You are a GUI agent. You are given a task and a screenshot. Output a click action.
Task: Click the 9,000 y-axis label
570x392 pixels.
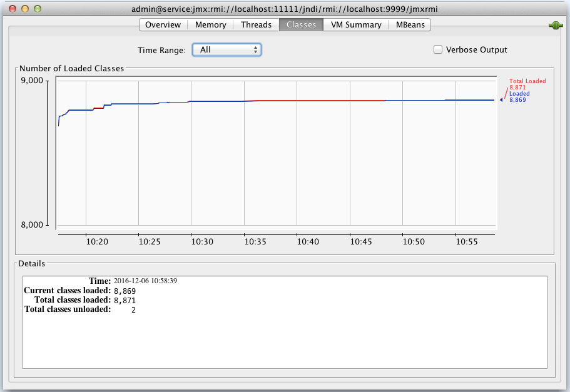[32, 81]
